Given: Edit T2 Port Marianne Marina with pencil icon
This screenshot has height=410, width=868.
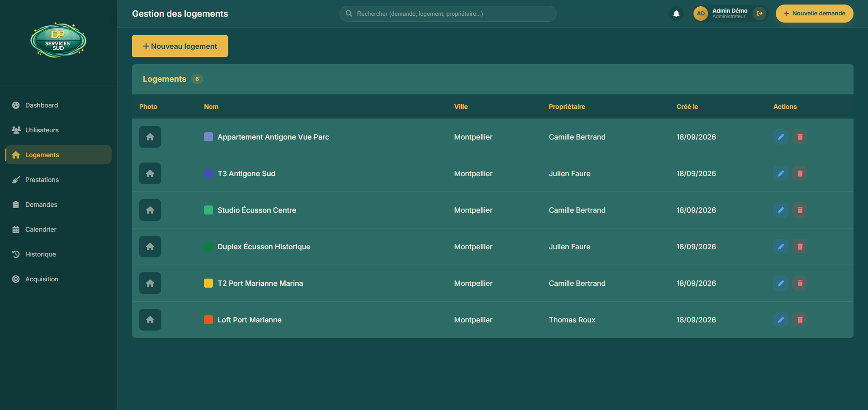Looking at the screenshot, I should 781,283.
